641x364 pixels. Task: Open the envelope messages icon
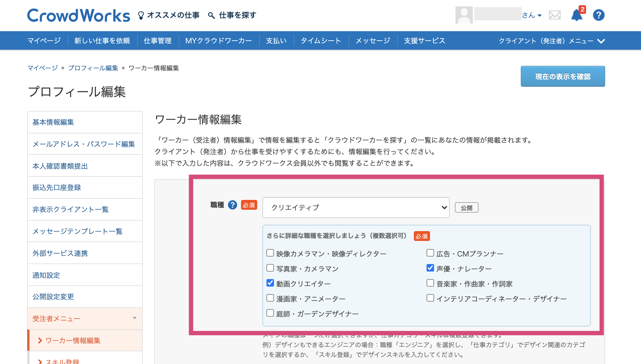[555, 15]
